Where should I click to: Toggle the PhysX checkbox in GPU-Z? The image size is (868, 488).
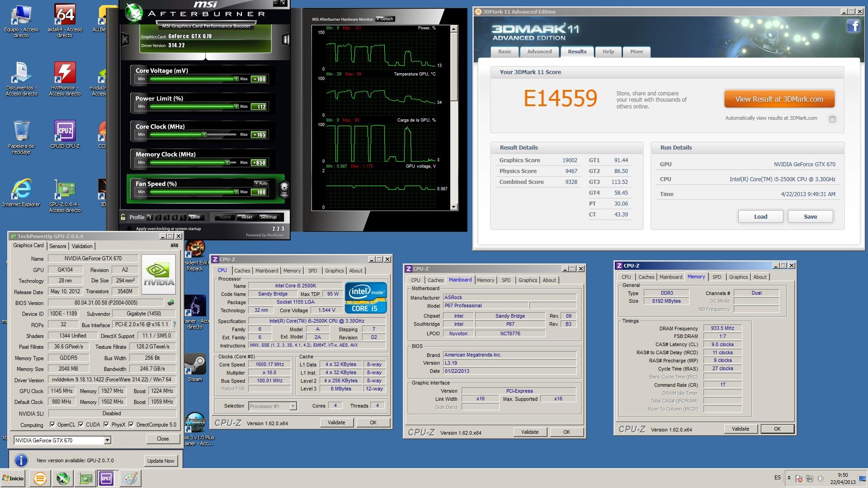(106, 424)
